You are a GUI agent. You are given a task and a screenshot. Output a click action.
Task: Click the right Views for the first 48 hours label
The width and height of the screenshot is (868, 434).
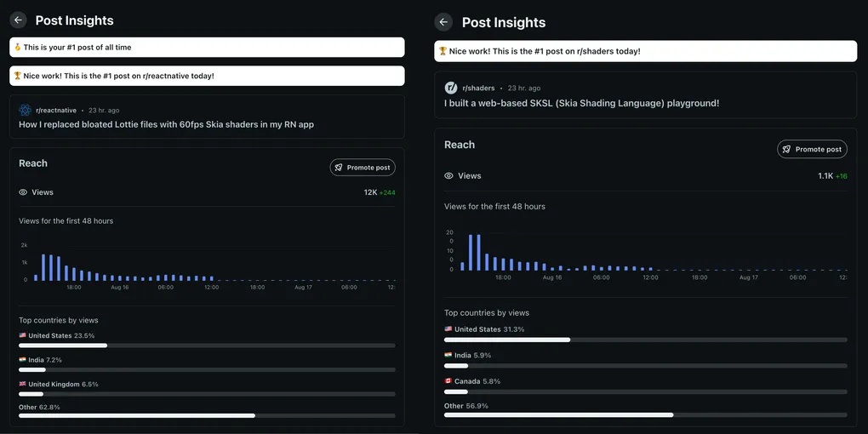pos(495,207)
